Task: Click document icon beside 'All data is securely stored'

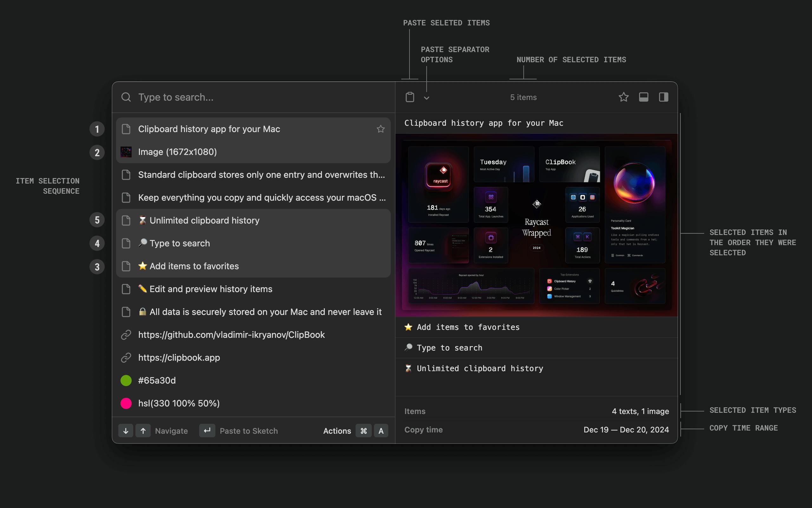Action: coord(126,312)
